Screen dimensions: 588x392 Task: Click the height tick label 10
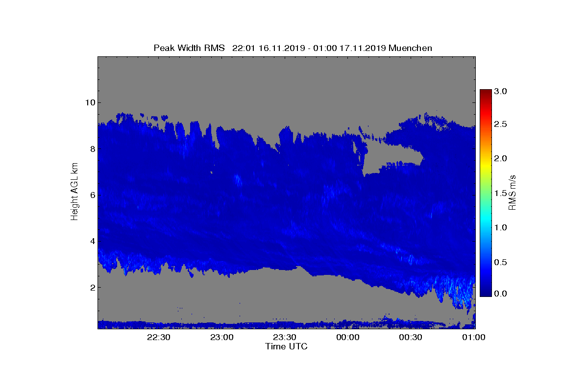[89, 102]
